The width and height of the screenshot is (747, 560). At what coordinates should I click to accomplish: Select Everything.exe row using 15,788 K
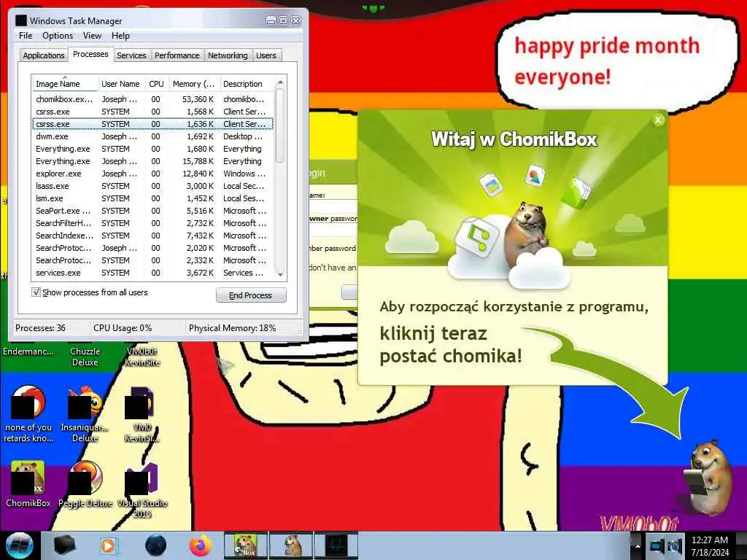coord(152,161)
